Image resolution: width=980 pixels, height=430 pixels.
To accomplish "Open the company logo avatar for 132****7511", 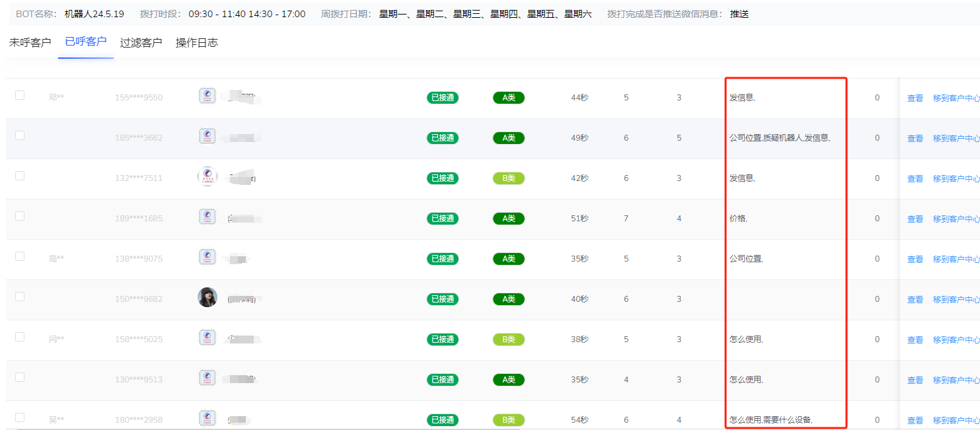I will pyautogui.click(x=207, y=175).
